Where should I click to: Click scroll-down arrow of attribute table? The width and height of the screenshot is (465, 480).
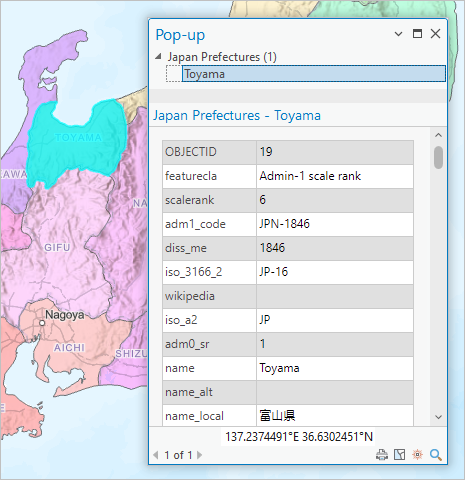(x=439, y=417)
